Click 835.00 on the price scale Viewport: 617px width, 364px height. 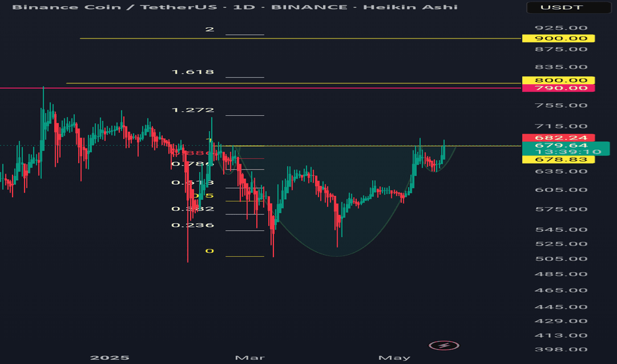[561, 67]
